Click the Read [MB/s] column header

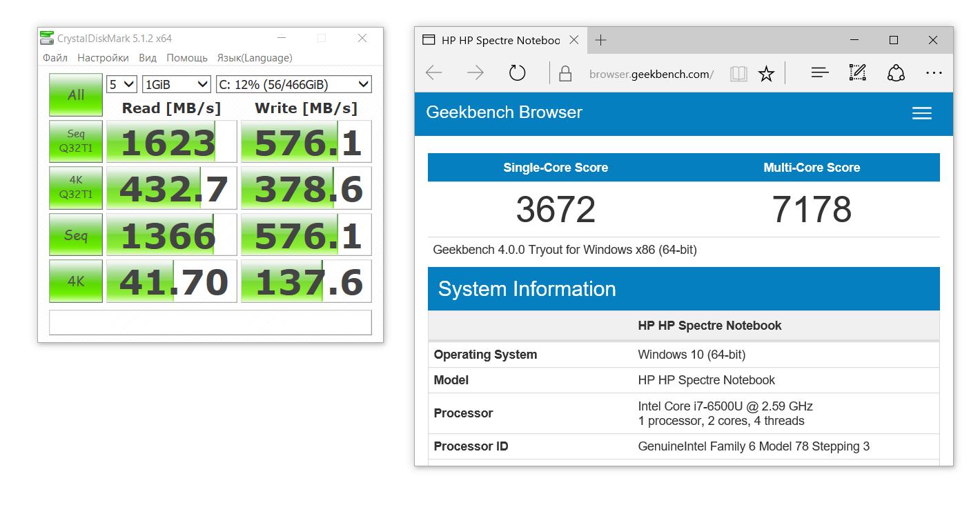[x=172, y=108]
